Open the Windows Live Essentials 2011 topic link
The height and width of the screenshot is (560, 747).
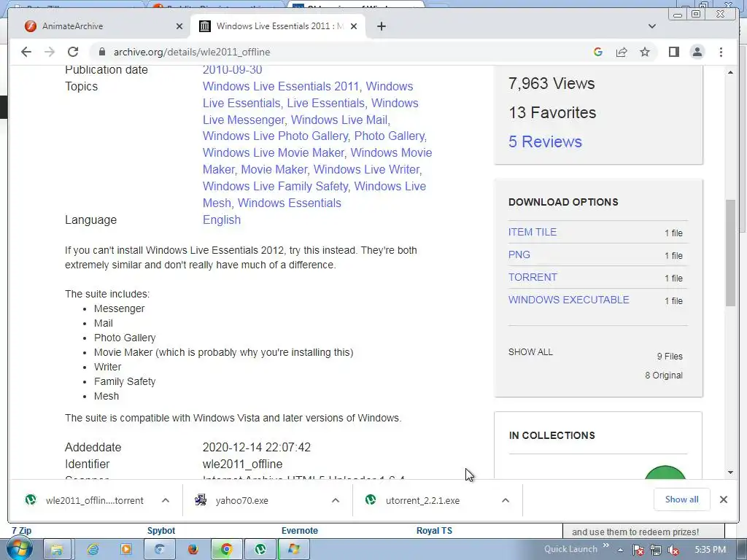[x=281, y=86]
